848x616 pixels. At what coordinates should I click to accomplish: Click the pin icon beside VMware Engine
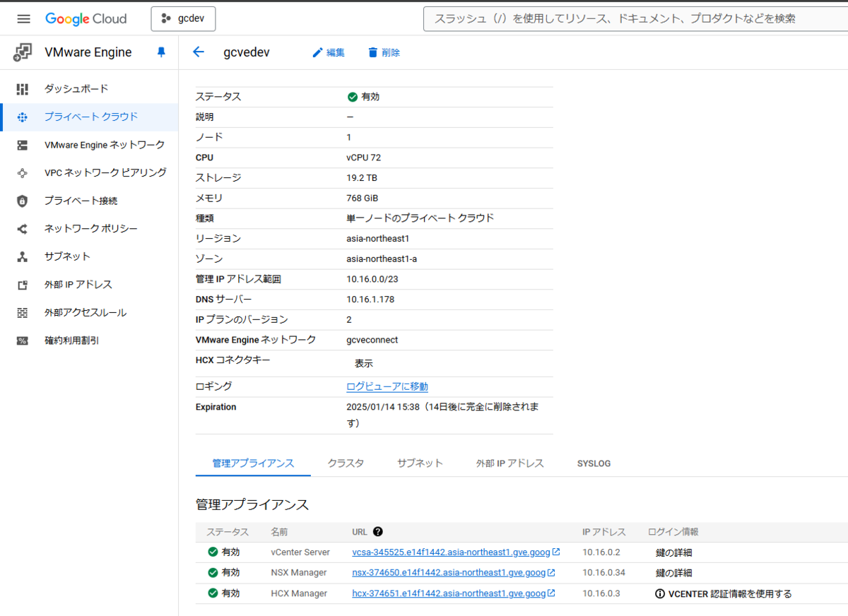[161, 52]
